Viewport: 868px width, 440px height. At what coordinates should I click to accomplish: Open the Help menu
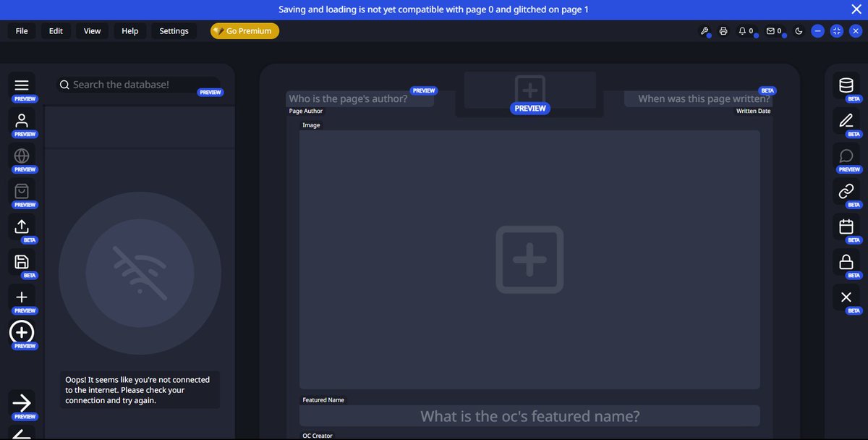130,31
